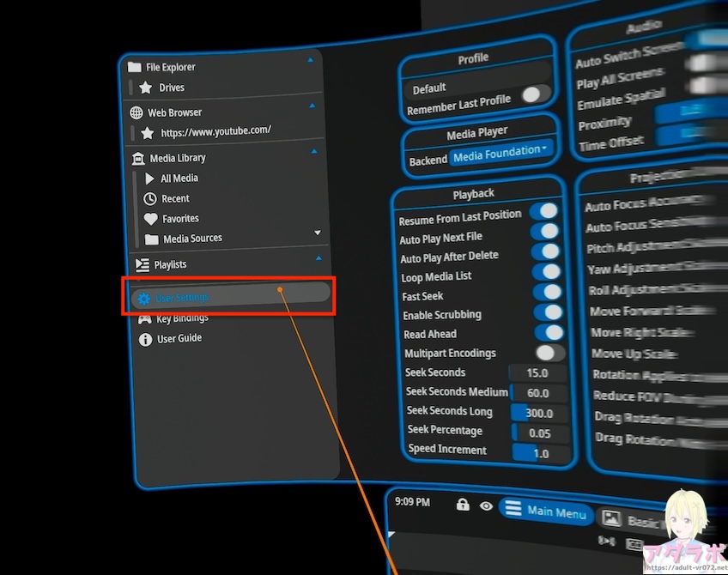Collapse the File Explorer section arrow

(310, 60)
